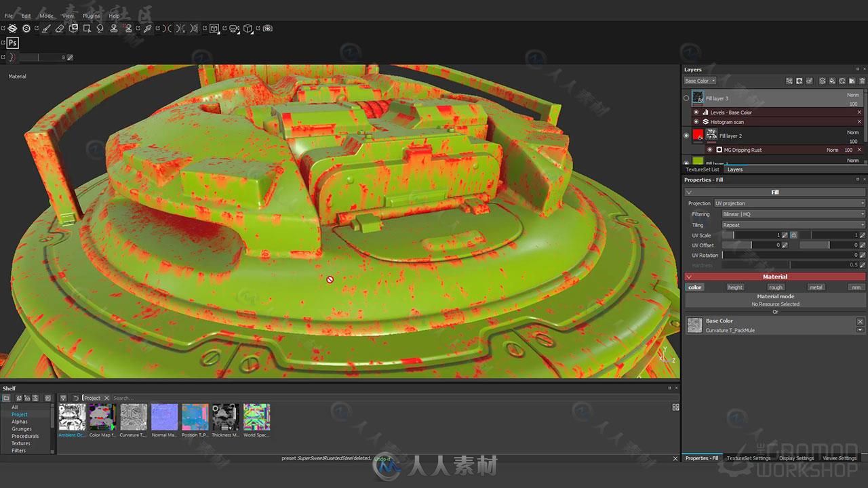
Task: Collapse the Material section header
Action: (775, 277)
